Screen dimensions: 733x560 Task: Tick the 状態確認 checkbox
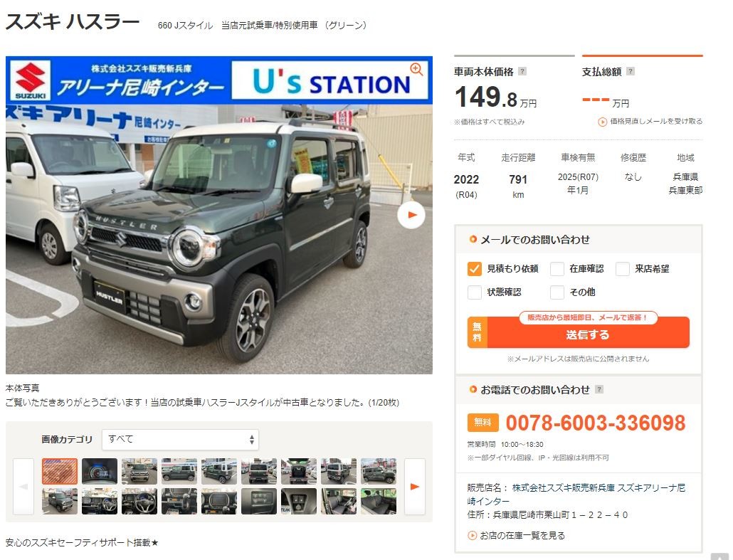click(x=474, y=292)
